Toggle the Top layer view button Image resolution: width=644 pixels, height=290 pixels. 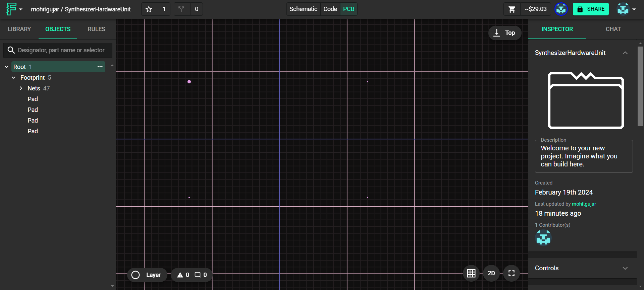(x=504, y=33)
